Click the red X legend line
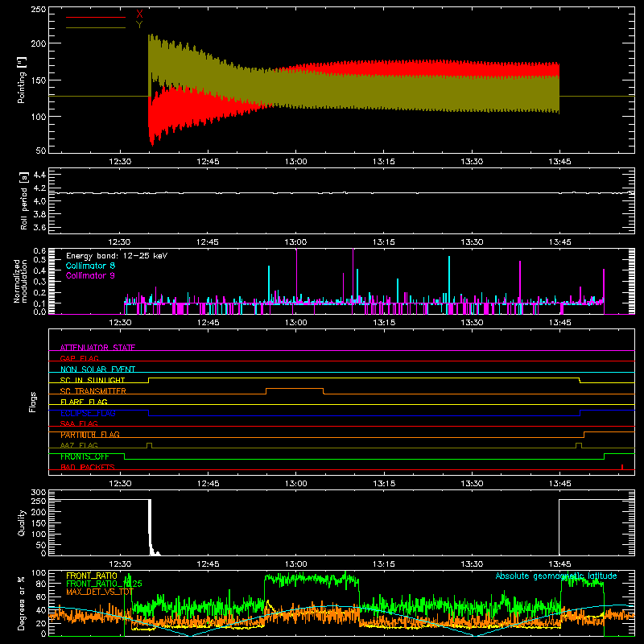 click(x=96, y=17)
